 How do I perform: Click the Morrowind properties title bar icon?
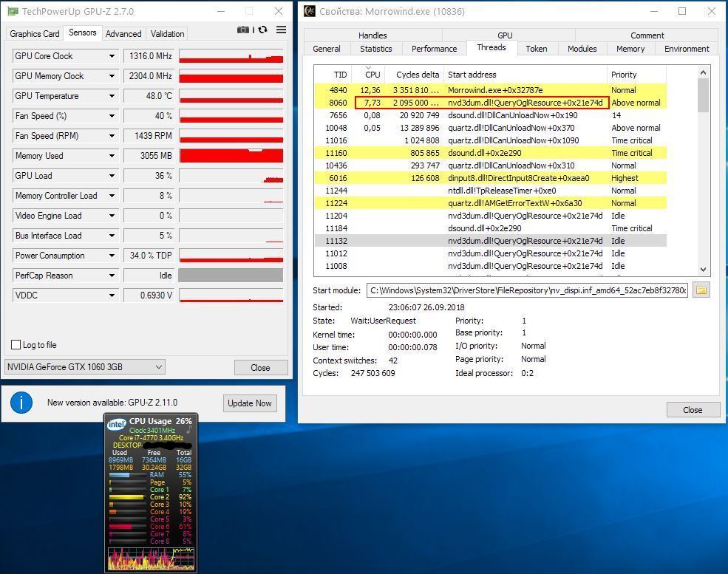(x=309, y=11)
